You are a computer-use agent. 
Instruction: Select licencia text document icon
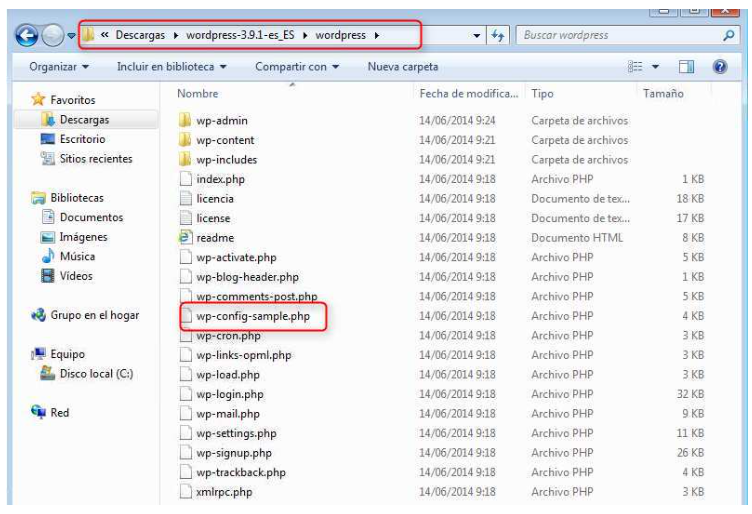pyautogui.click(x=186, y=199)
